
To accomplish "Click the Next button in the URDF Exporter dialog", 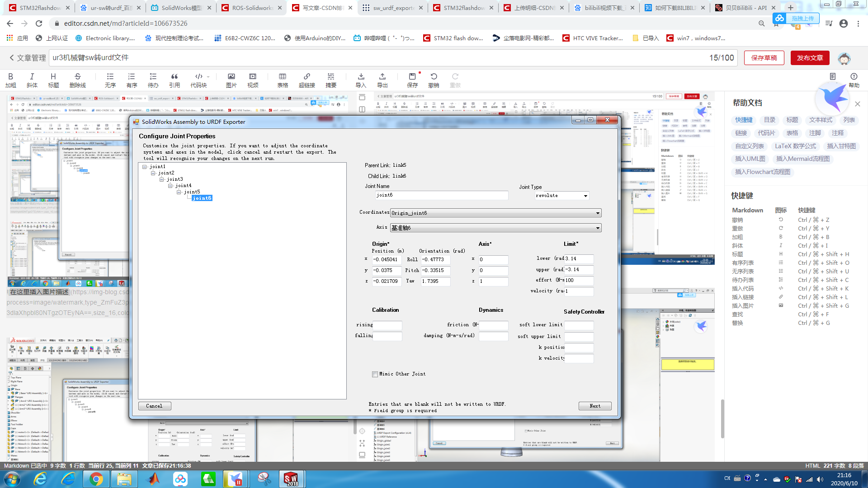I will pyautogui.click(x=595, y=406).
